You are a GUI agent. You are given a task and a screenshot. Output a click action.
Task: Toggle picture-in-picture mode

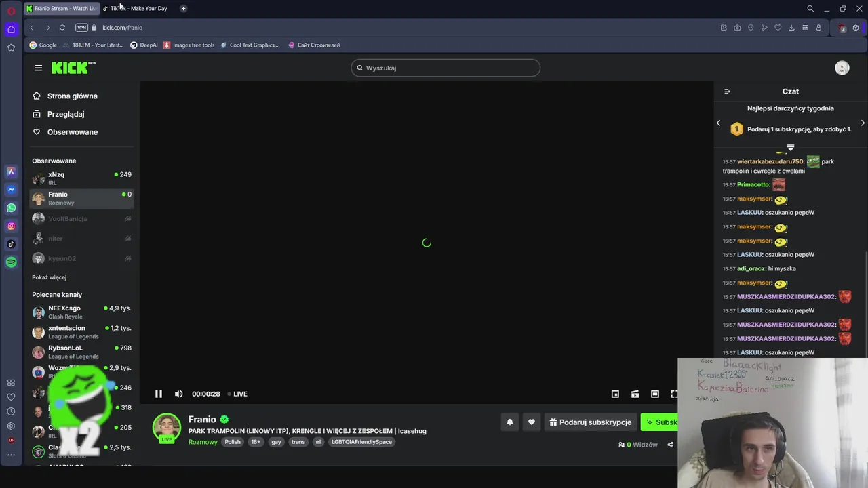pyautogui.click(x=615, y=394)
